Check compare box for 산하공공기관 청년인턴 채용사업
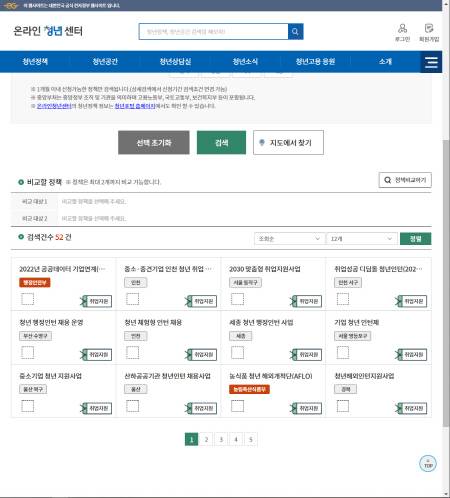Image resolution: width=450 pixels, height=498 pixels. [x=132, y=406]
